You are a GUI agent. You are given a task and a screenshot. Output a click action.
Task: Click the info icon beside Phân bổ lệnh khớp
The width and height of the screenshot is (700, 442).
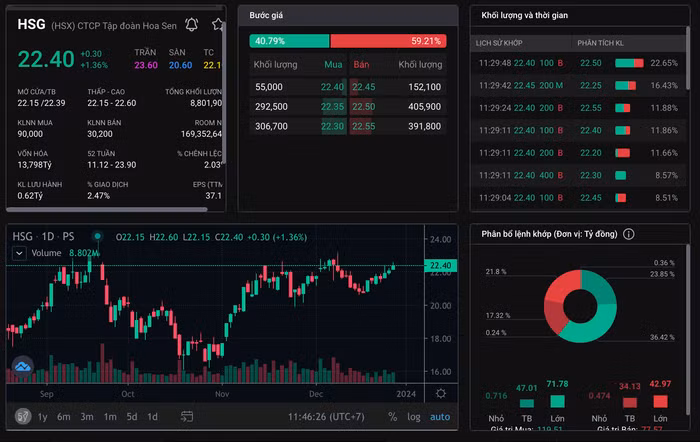click(628, 234)
